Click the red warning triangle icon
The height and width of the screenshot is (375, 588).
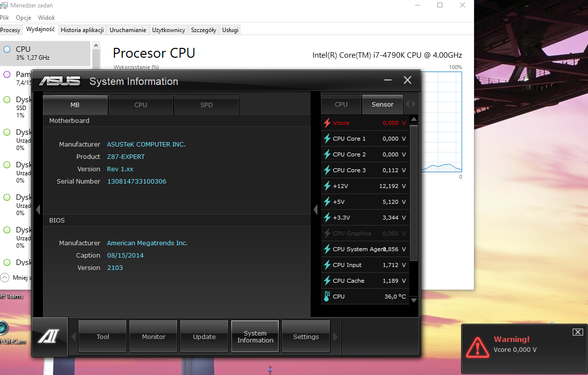pyautogui.click(x=477, y=347)
